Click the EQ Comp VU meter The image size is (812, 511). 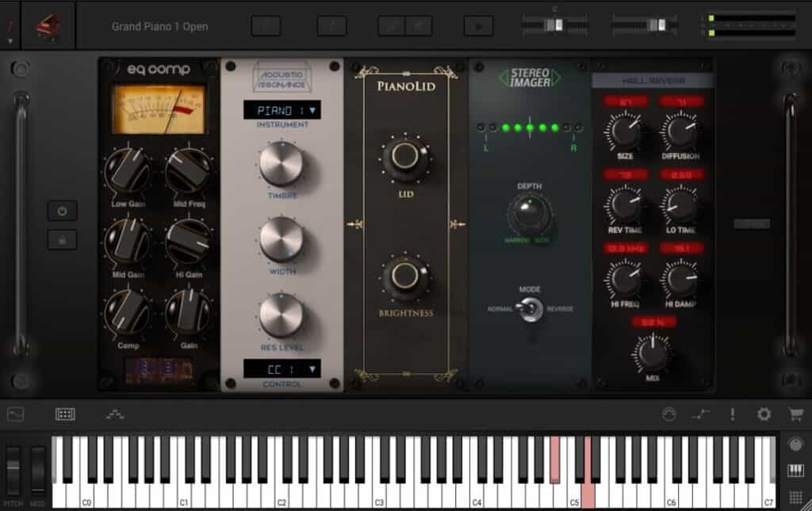click(x=159, y=109)
